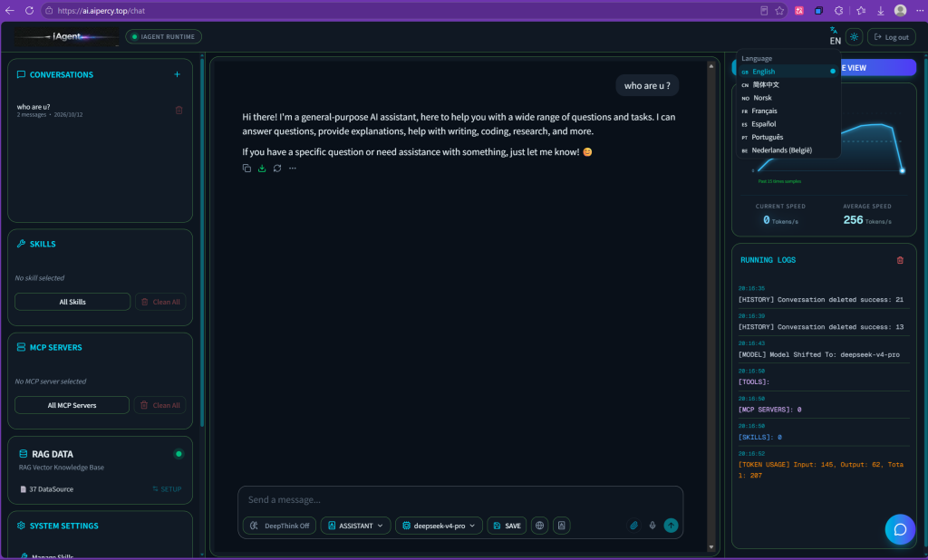Click the Log out button
928x560 pixels.
click(x=892, y=37)
